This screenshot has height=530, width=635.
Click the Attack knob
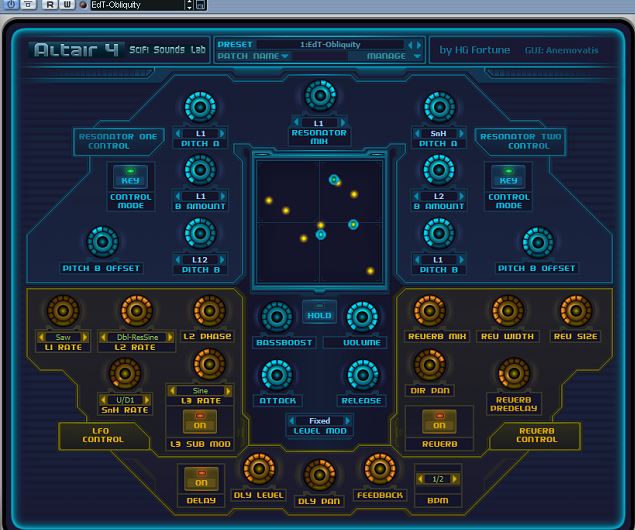click(277, 375)
